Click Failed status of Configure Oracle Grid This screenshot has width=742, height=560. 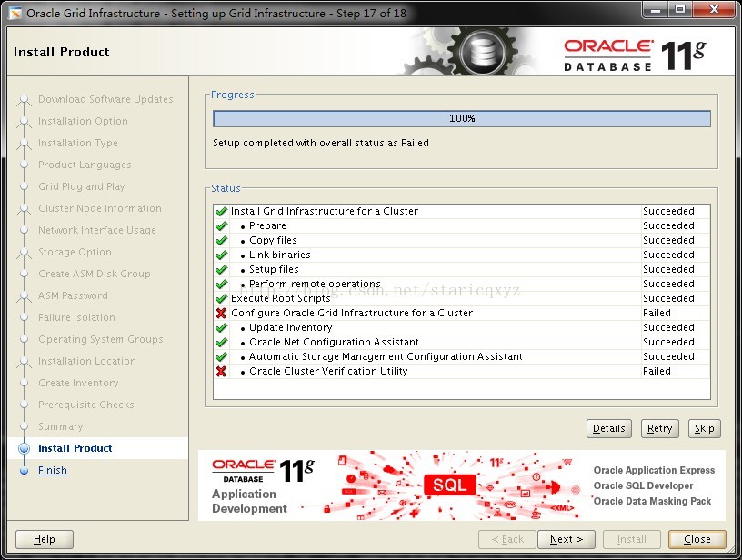click(x=657, y=313)
